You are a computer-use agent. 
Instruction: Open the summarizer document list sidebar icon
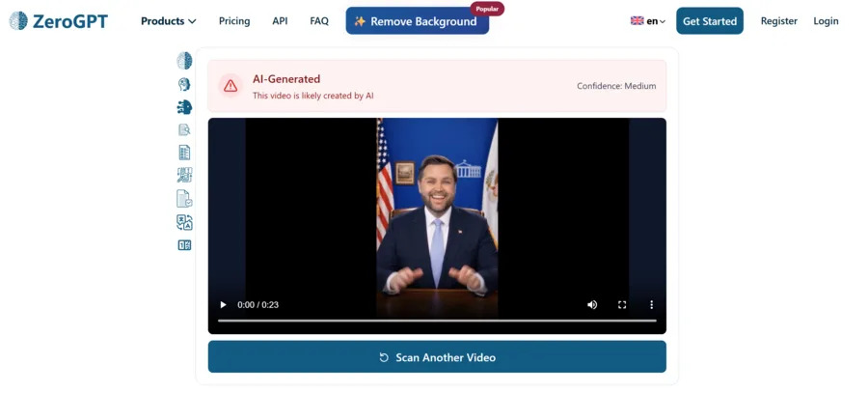point(184,153)
